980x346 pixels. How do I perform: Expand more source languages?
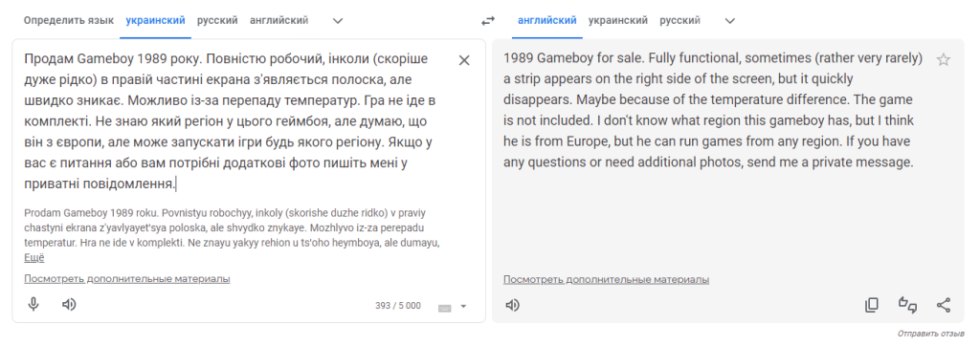[338, 21]
